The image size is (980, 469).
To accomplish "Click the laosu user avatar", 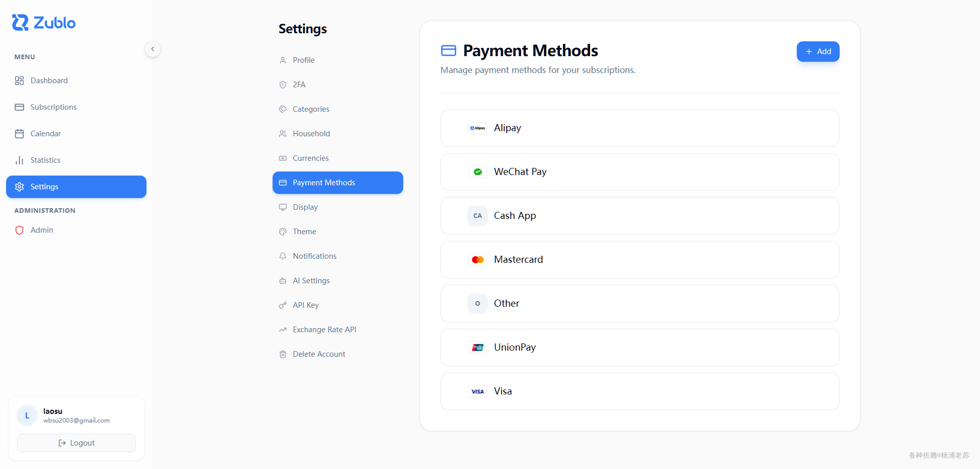I will pos(27,415).
